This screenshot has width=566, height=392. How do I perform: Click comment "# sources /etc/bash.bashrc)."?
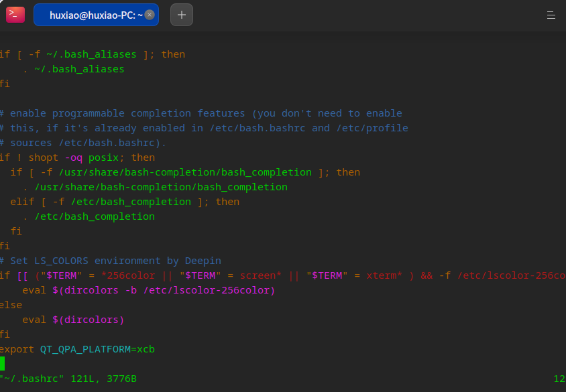pyautogui.click(x=83, y=143)
